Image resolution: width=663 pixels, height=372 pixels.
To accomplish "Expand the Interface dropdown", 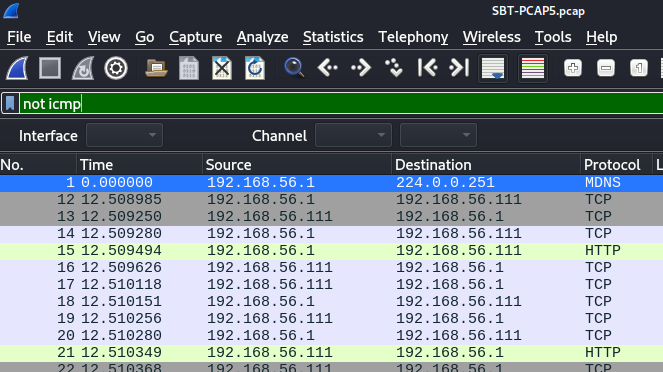I will (124, 135).
